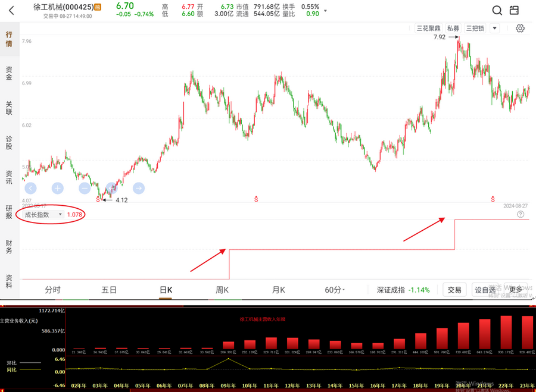Viewport: 536px width, 392px height.
Task: Open the stock search magnifier icon
Action: click(498, 11)
